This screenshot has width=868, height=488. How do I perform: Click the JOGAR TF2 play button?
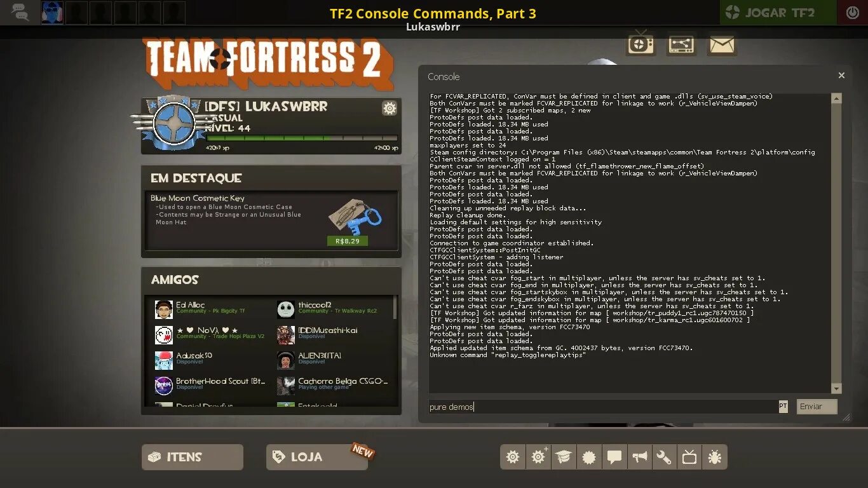tap(778, 12)
